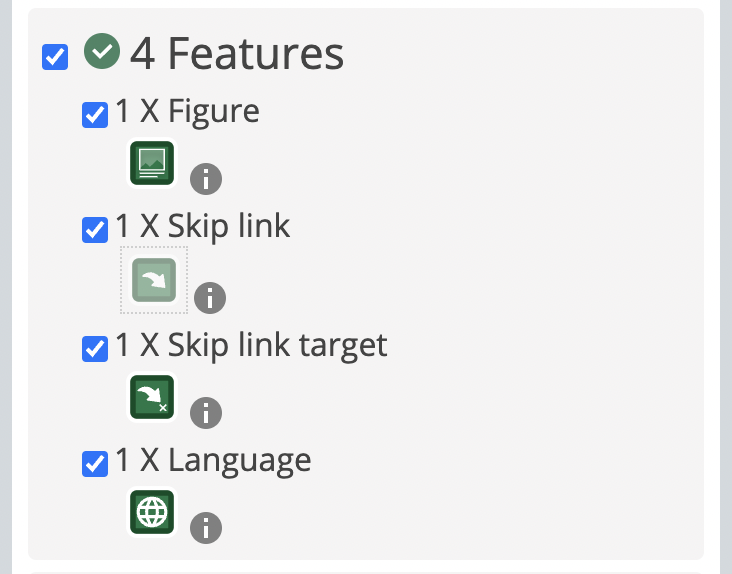The height and width of the screenshot is (574, 732).
Task: Uncheck the Skip link target checkbox
Action: point(95,349)
